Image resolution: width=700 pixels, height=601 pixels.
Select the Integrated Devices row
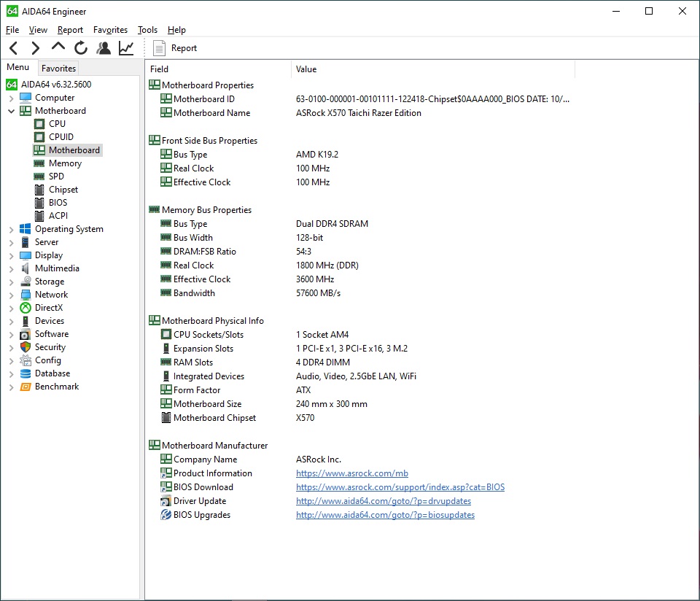pos(361,376)
